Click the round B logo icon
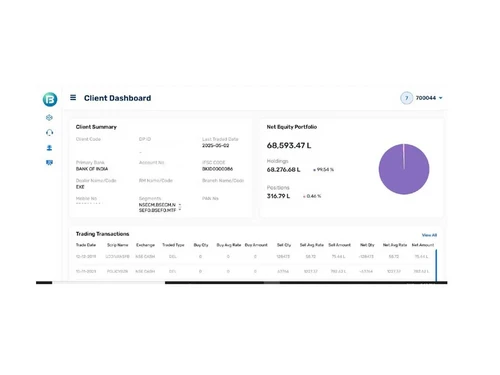This screenshot has height=375, width=500. coord(50,99)
